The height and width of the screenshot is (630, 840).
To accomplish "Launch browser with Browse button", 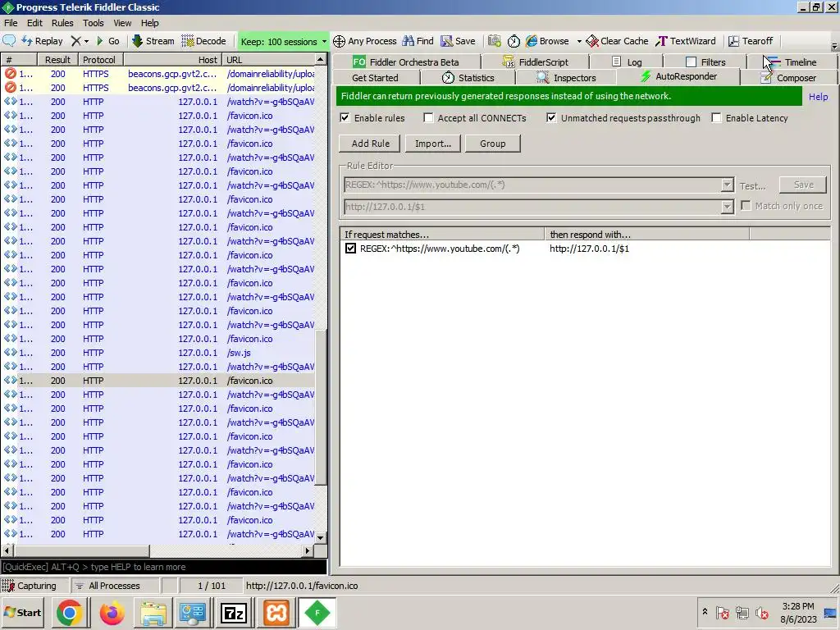I will 547,41.
